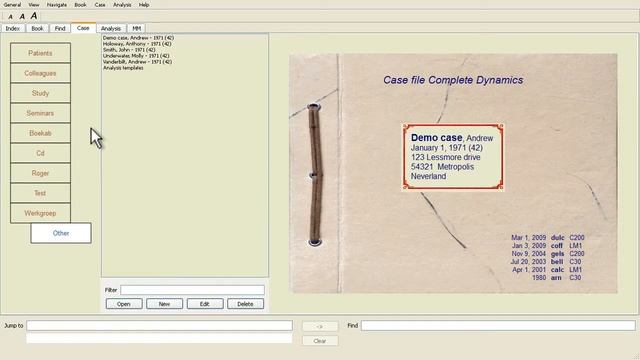Open the Seminars group drawer
This screenshot has width=640, height=360.
40,113
